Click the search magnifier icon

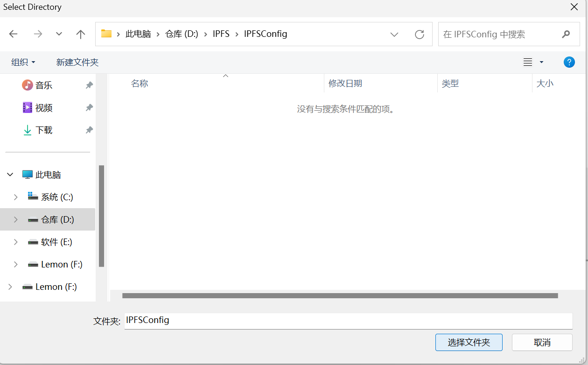point(566,34)
